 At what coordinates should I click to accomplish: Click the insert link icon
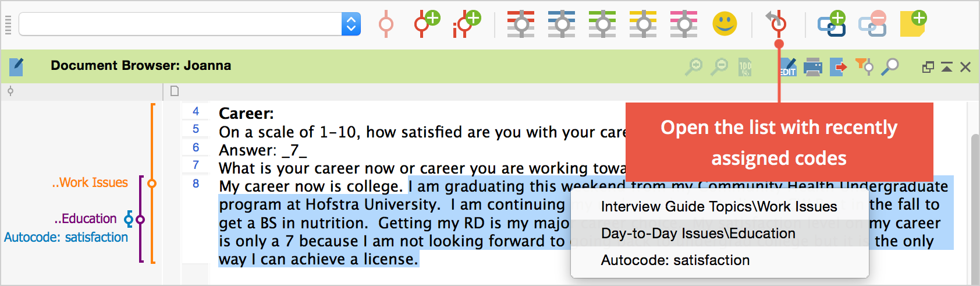tap(832, 24)
